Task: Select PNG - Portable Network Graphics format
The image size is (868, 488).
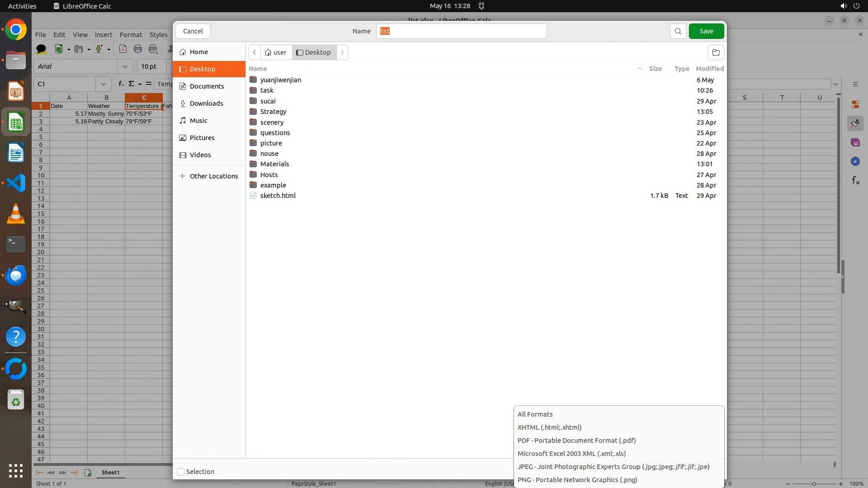Action: point(577,480)
